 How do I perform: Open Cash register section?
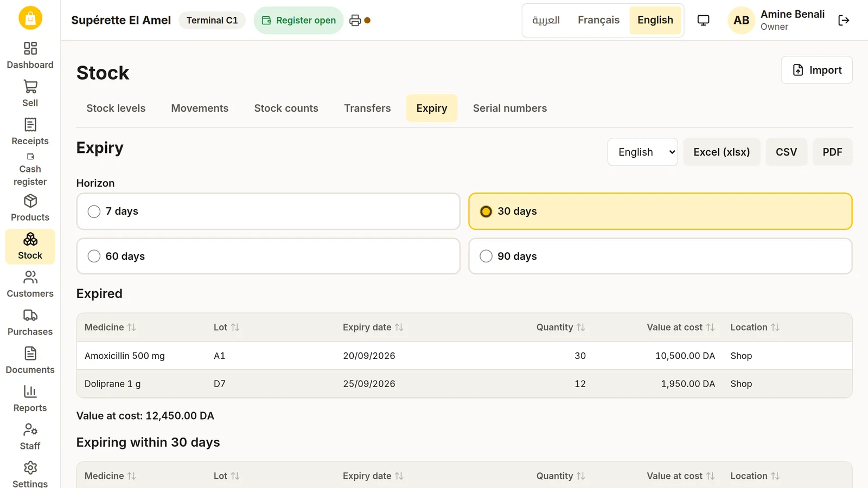point(30,169)
